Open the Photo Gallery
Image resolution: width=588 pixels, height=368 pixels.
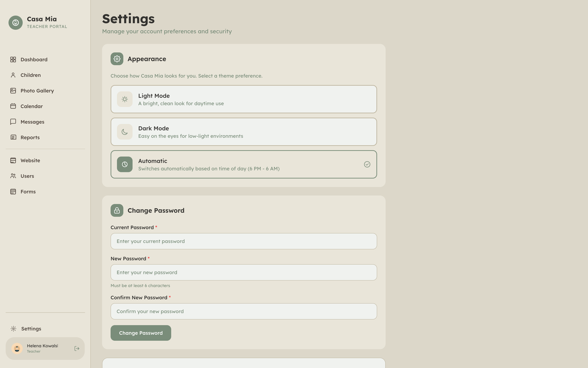click(37, 90)
